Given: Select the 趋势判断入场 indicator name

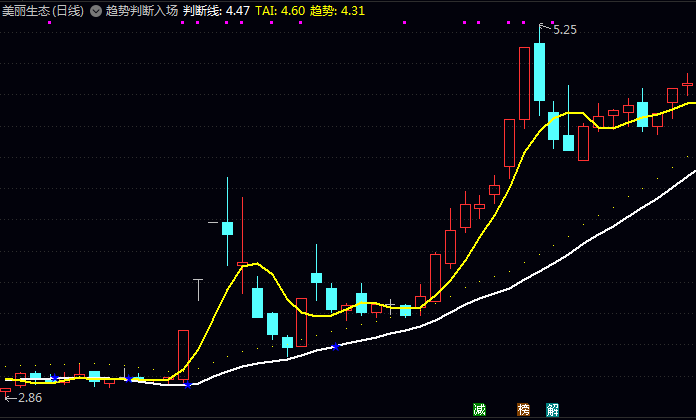Looking at the screenshot, I should 142,11.
